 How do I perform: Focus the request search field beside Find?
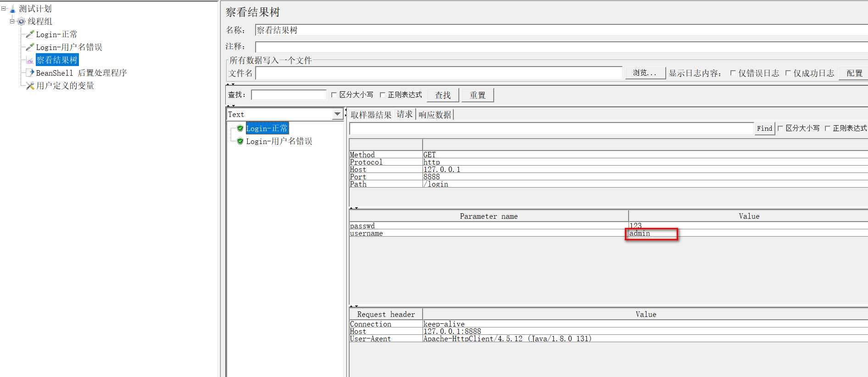coord(551,128)
